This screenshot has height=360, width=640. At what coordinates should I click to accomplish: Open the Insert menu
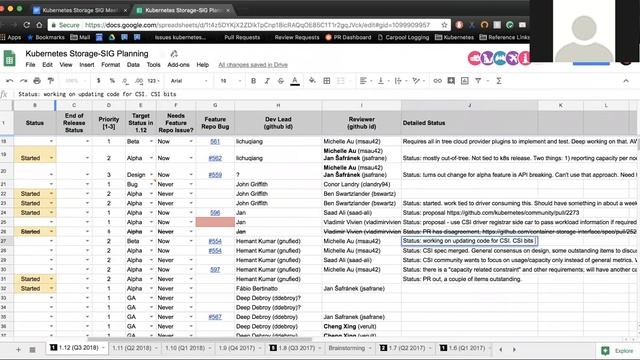click(x=87, y=64)
